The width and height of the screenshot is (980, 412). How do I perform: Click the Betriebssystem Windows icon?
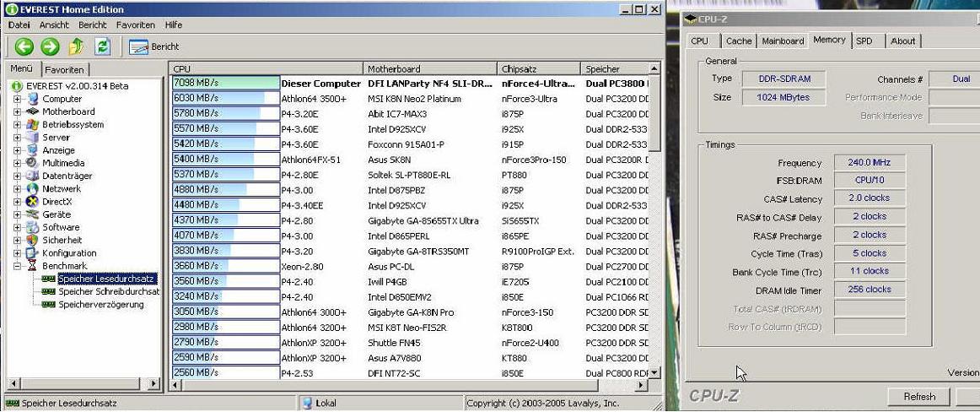pyautogui.click(x=33, y=124)
